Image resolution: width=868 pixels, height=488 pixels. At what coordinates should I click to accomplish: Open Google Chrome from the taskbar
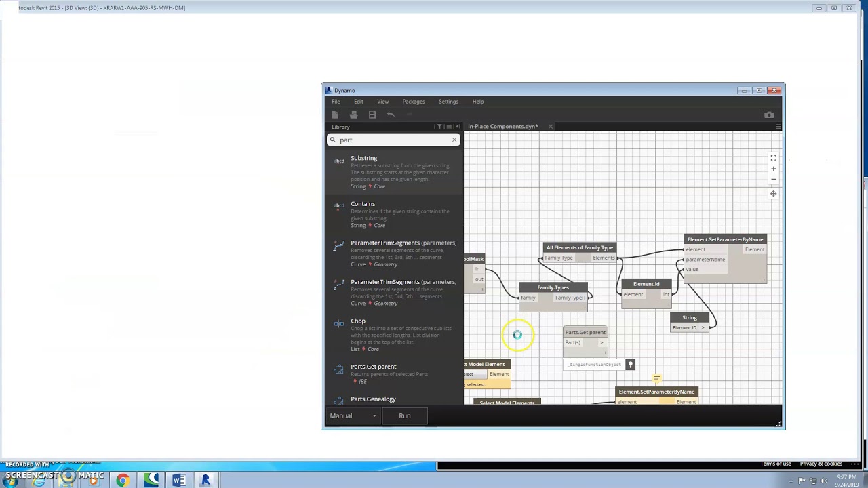point(123,480)
